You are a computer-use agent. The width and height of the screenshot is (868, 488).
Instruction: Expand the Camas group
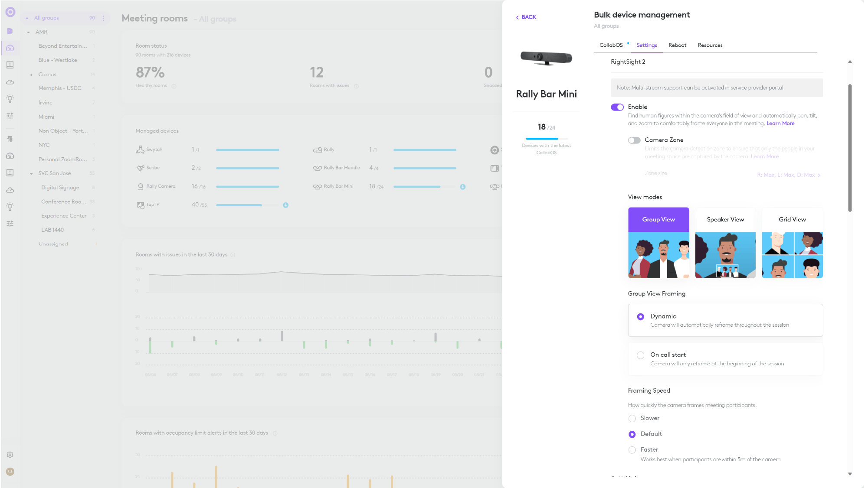tap(31, 75)
